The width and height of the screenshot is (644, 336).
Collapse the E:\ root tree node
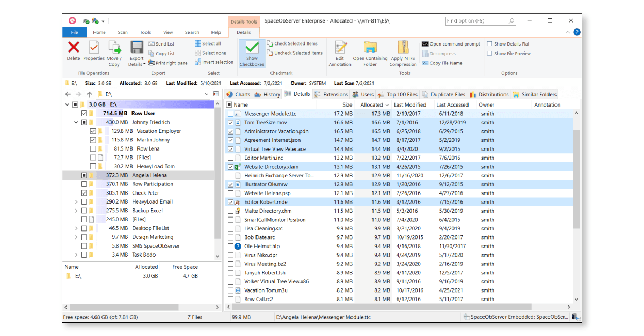[67, 105]
